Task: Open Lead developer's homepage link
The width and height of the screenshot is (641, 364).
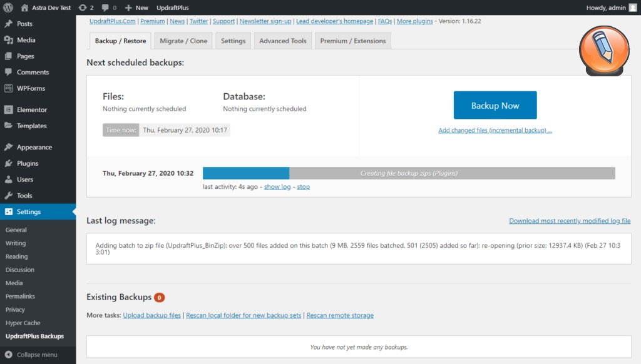Action: 334,21
